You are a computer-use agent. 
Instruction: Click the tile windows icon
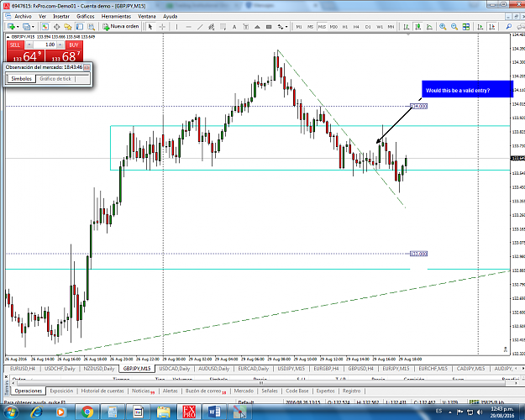point(465,26)
